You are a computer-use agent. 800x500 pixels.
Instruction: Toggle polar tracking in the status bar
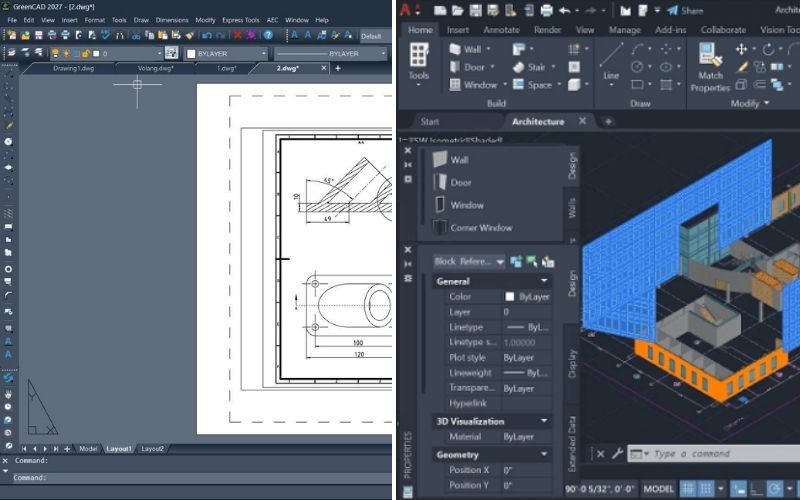[x=775, y=489]
